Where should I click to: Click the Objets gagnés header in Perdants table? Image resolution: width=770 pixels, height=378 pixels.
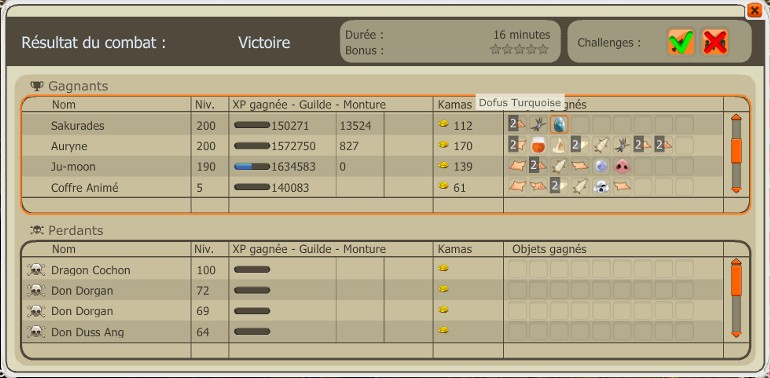click(x=550, y=249)
